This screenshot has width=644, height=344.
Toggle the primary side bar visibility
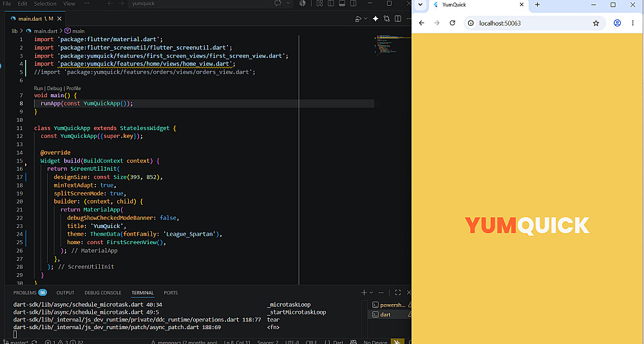pos(330,3)
